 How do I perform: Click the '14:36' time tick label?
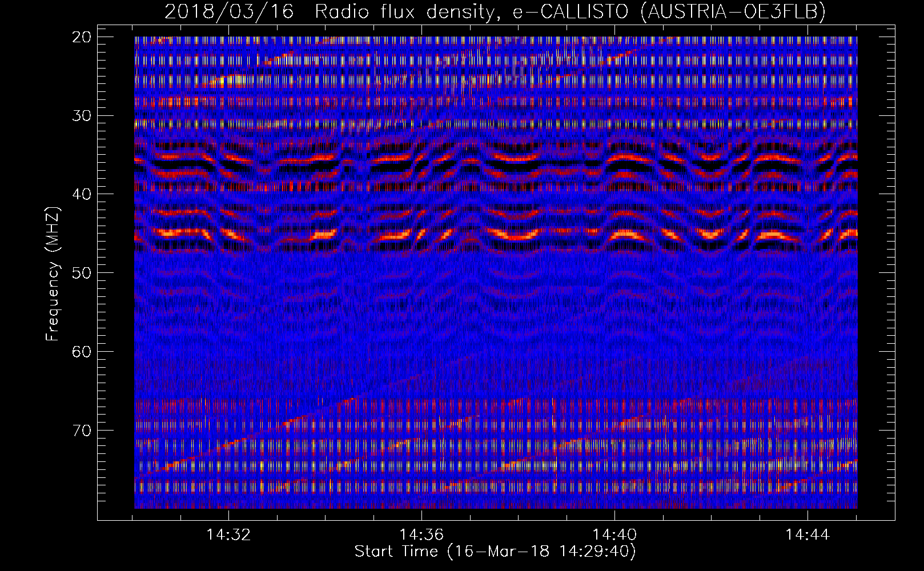click(421, 535)
